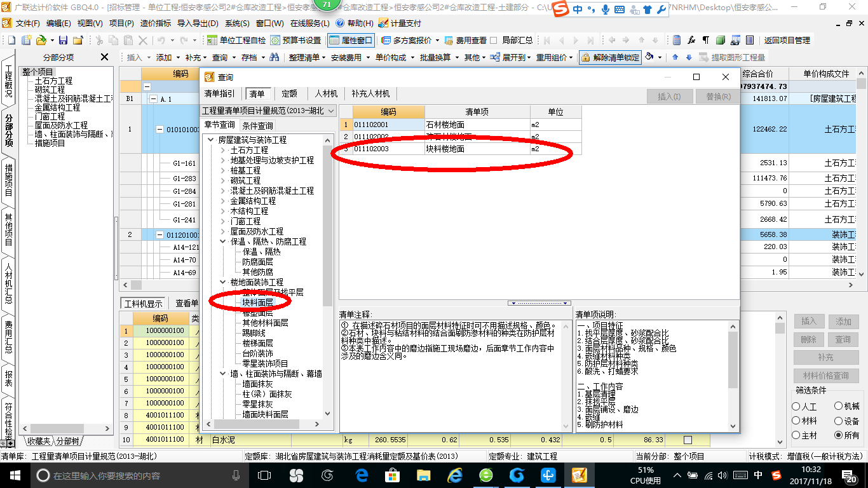Select the 设备 filter radio button
Image resolution: width=868 pixels, height=488 pixels.
pyautogui.click(x=839, y=421)
